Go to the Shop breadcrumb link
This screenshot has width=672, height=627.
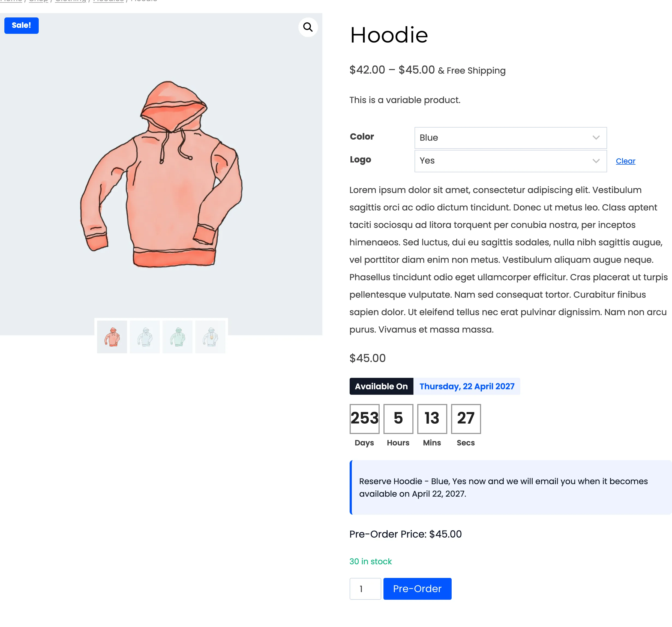[x=38, y=1]
